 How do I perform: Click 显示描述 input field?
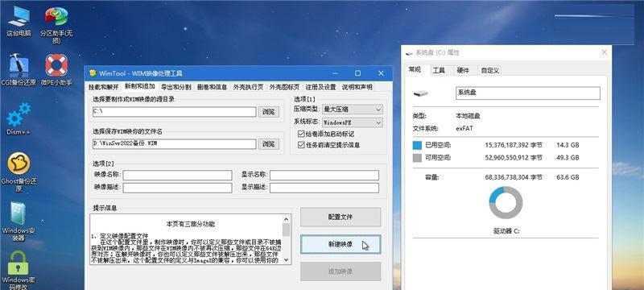tap(324, 188)
